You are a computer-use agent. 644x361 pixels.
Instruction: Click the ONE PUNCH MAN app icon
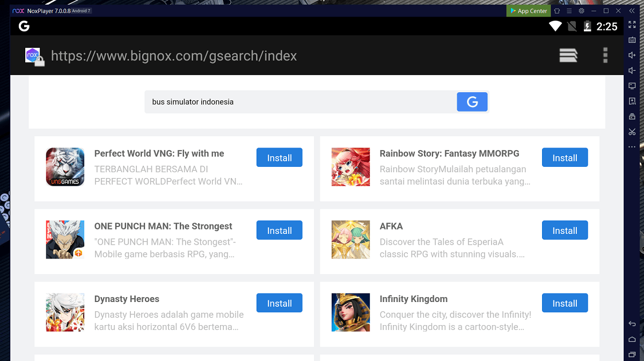point(65,240)
